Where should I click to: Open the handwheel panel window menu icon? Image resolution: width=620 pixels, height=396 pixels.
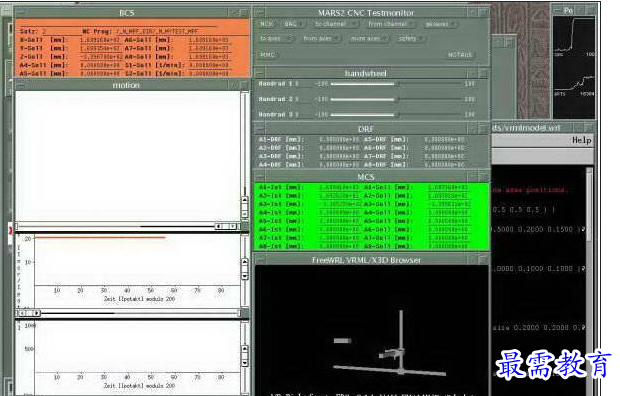point(259,74)
